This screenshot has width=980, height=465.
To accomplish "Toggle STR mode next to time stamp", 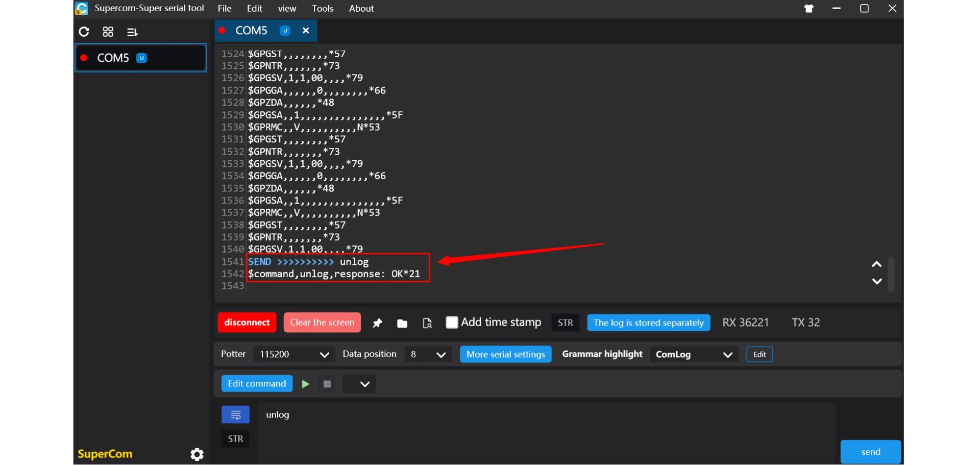I will click(x=565, y=323).
